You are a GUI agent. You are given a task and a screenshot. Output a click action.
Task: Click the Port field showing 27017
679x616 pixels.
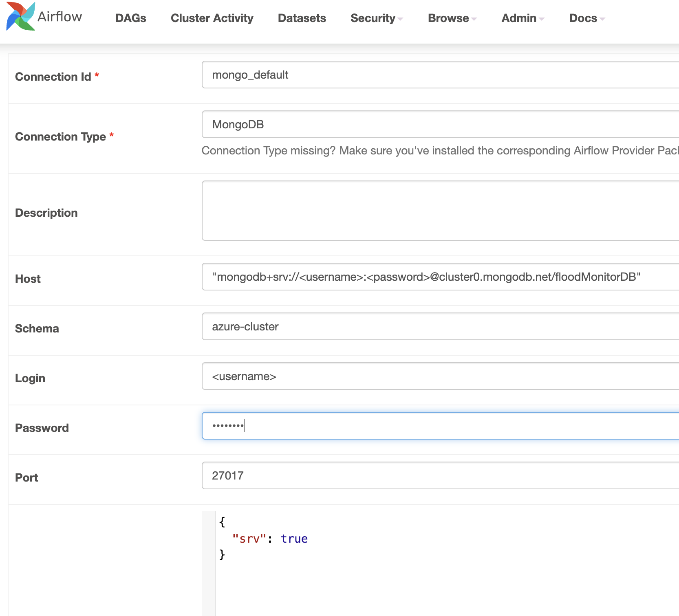tap(440, 475)
